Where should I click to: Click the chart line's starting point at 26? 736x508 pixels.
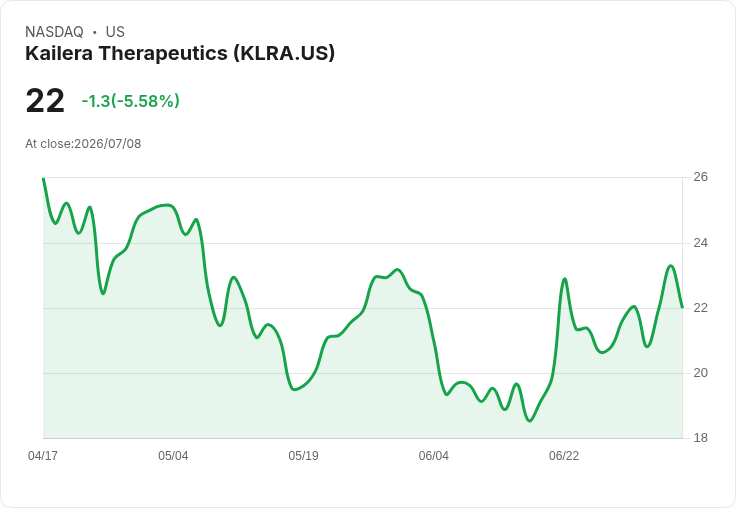pos(43,178)
